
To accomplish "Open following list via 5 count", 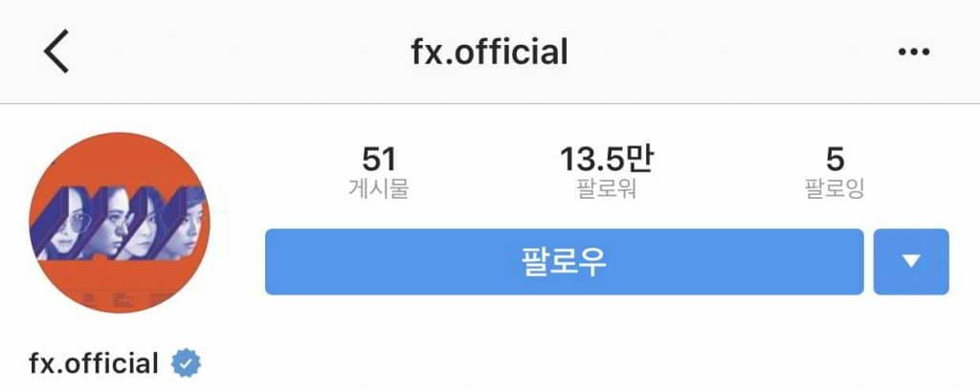I will point(835,159).
